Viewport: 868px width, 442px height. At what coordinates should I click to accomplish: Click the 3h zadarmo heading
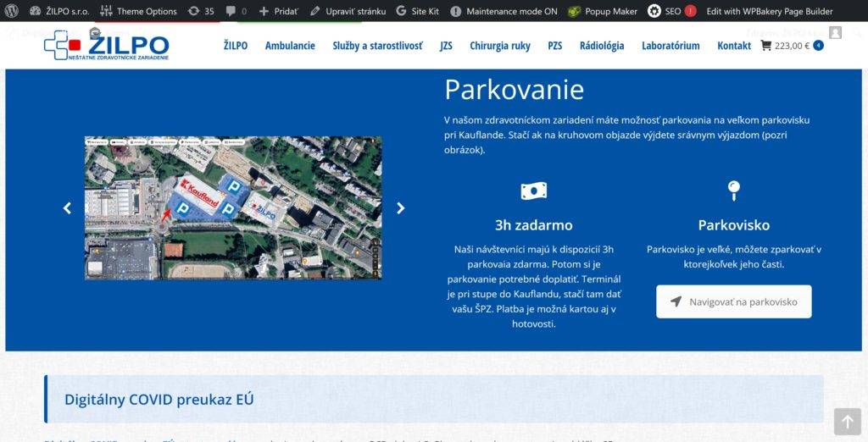tap(534, 225)
